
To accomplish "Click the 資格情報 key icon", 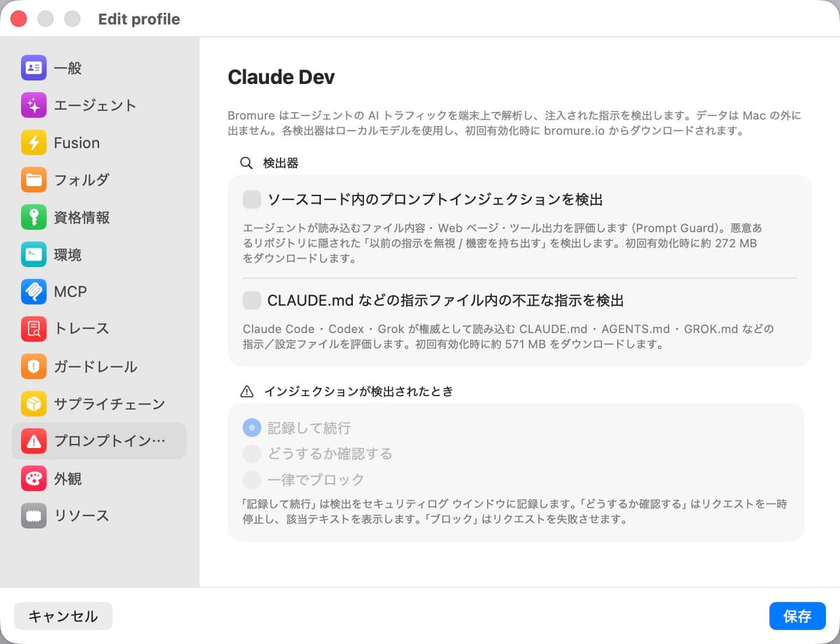I will pos(34,218).
